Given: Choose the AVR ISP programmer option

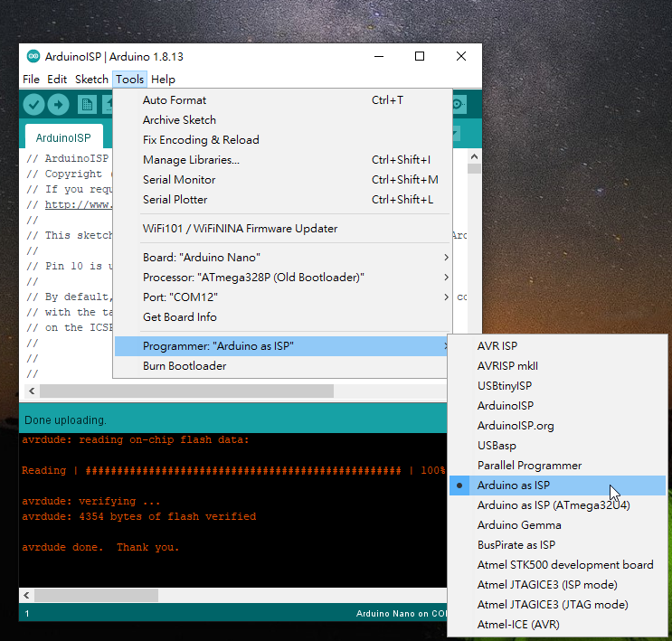Looking at the screenshot, I should [497, 346].
